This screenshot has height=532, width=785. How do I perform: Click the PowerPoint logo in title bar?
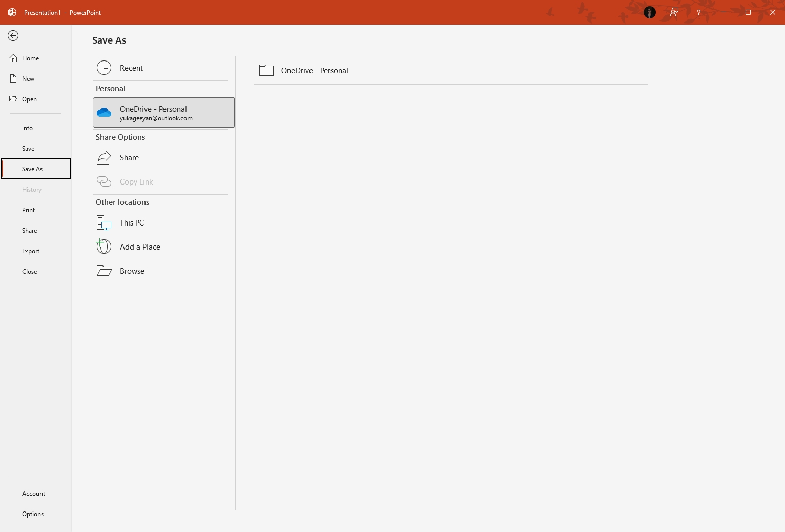tap(12, 12)
